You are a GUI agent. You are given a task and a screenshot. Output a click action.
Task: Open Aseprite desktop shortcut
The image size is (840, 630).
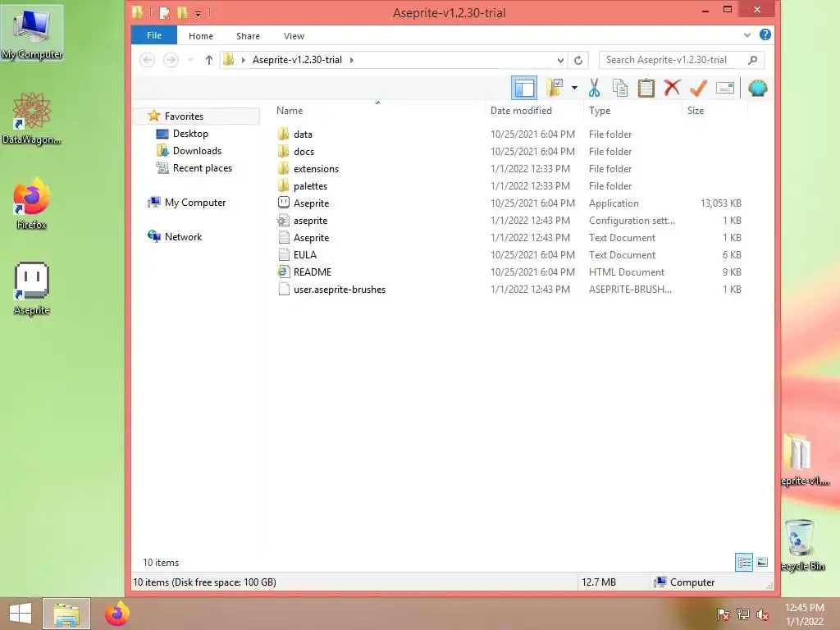click(x=32, y=289)
